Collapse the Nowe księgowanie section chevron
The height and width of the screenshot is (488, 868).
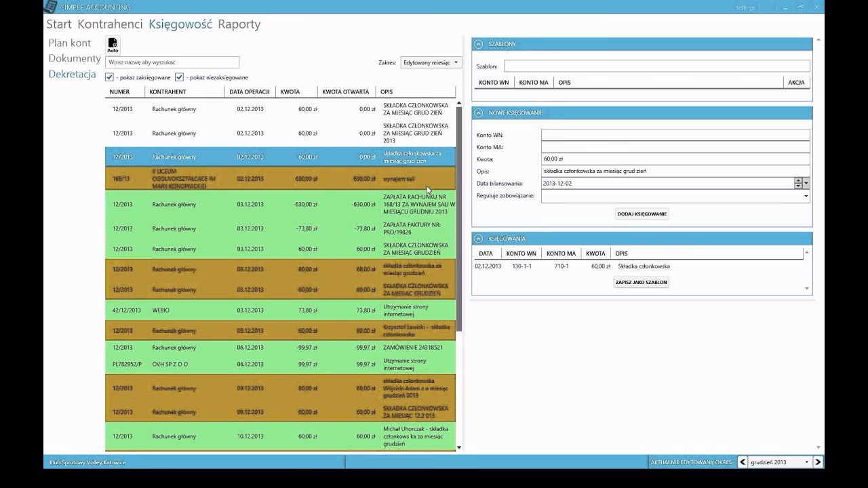[479, 113]
